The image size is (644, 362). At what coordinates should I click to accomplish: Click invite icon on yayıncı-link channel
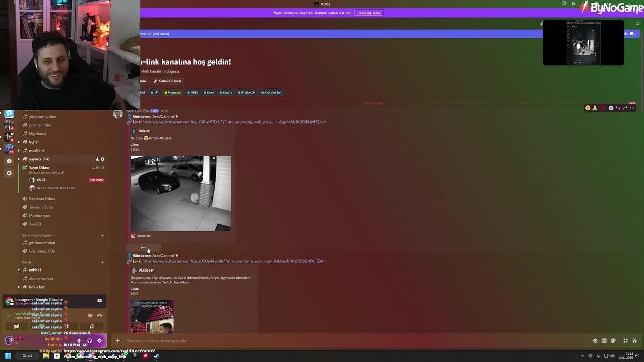(x=97, y=159)
